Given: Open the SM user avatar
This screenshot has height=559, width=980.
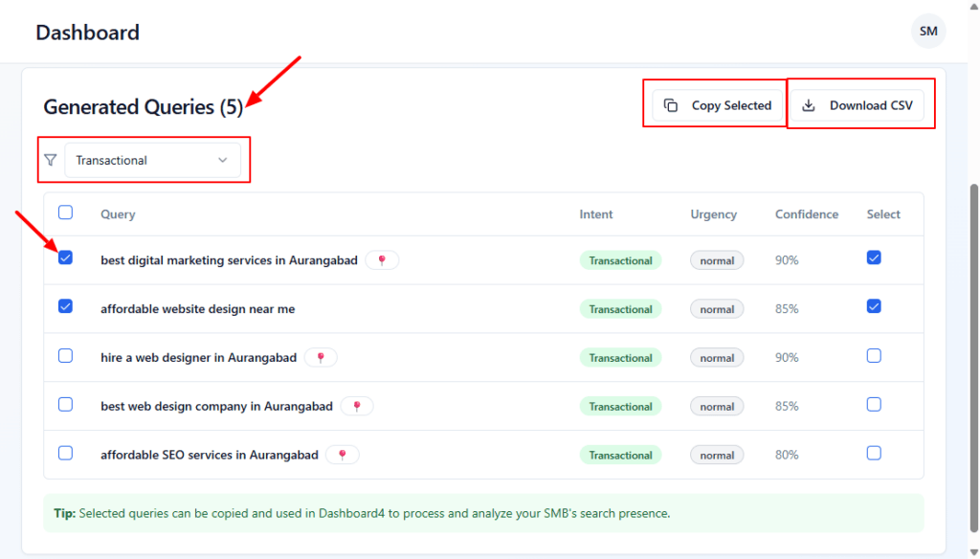Looking at the screenshot, I should coord(928,32).
